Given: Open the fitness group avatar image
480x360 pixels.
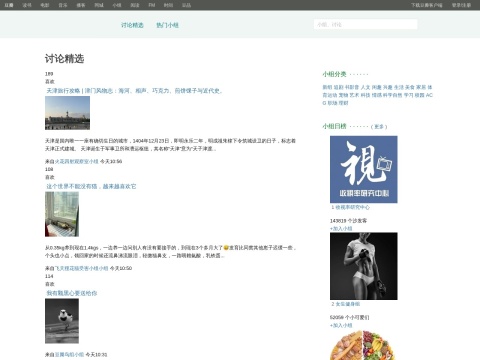Looking at the screenshot, I should [364, 266].
